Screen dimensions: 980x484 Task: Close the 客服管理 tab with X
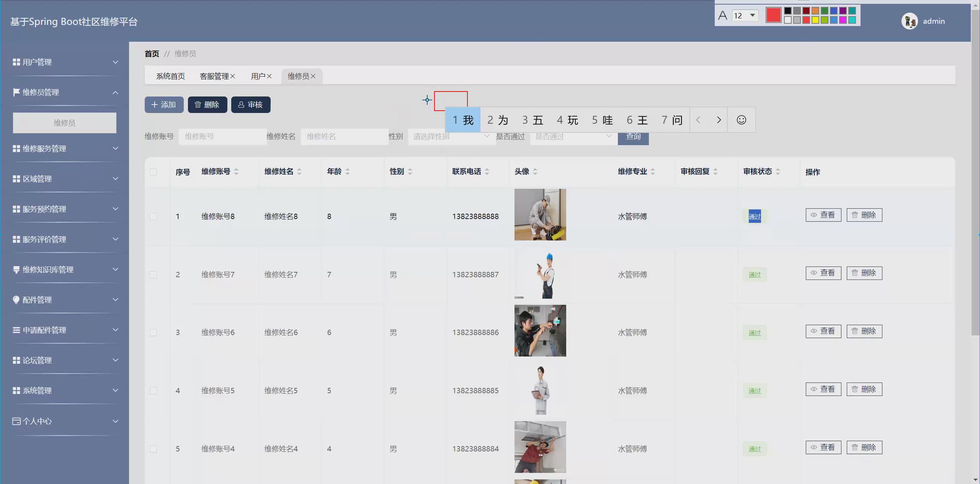pos(233,76)
